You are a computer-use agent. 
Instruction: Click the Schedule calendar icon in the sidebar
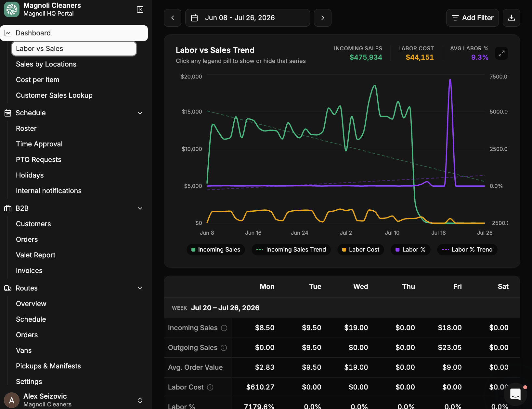[x=8, y=113]
